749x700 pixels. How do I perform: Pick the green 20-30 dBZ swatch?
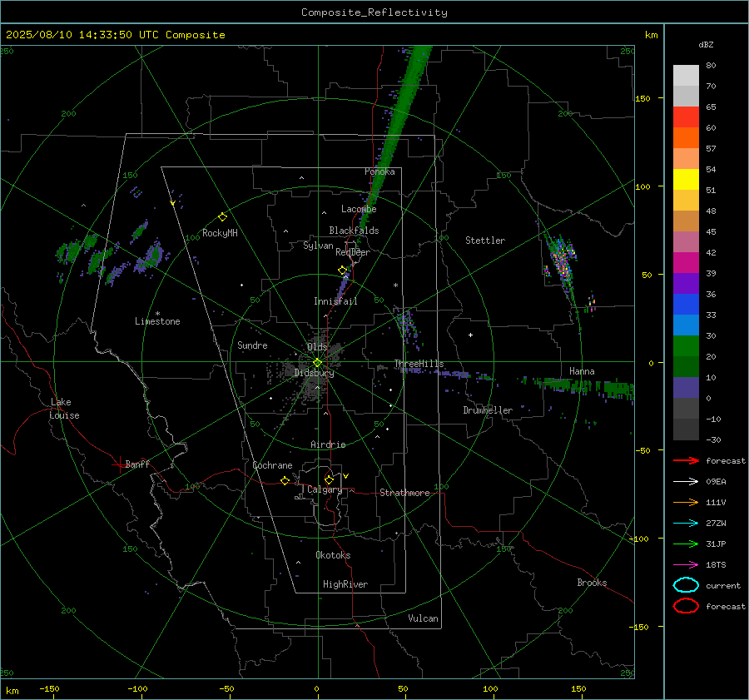(686, 345)
